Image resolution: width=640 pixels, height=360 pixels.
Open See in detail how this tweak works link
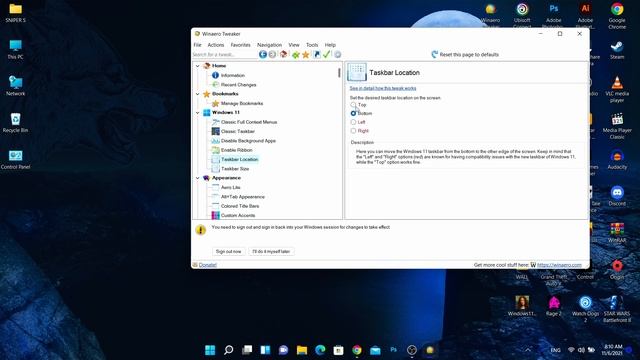(383, 88)
